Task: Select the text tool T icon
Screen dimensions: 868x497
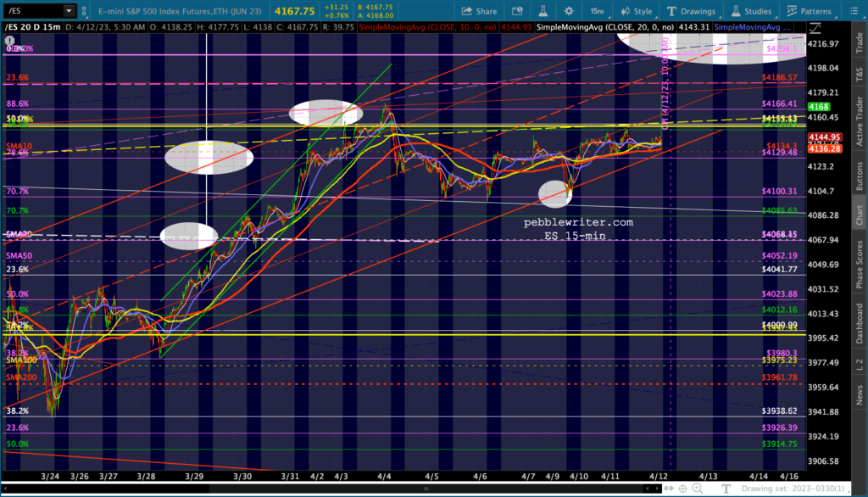Action: 727,489
